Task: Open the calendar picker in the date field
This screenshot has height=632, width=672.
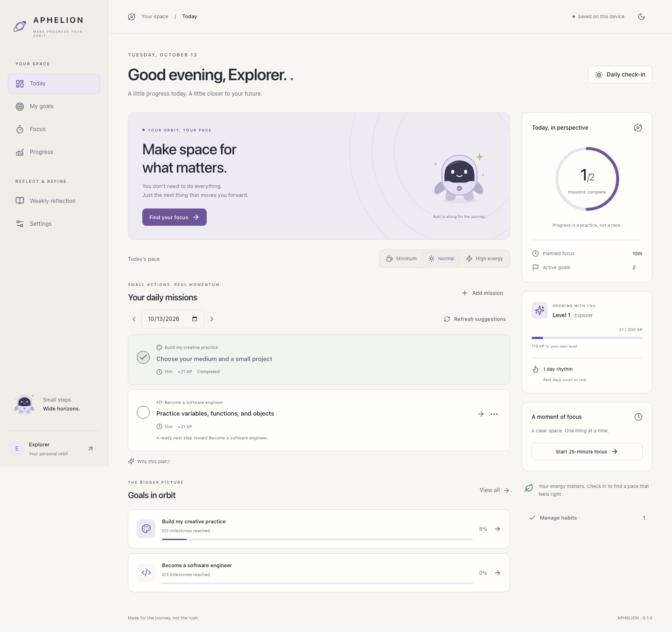Action: tap(195, 319)
